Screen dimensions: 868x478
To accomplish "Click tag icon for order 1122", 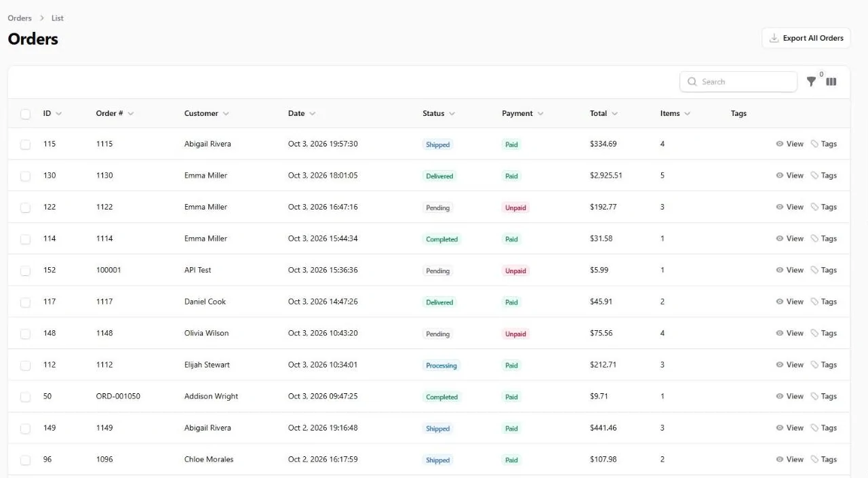I will [x=814, y=207].
